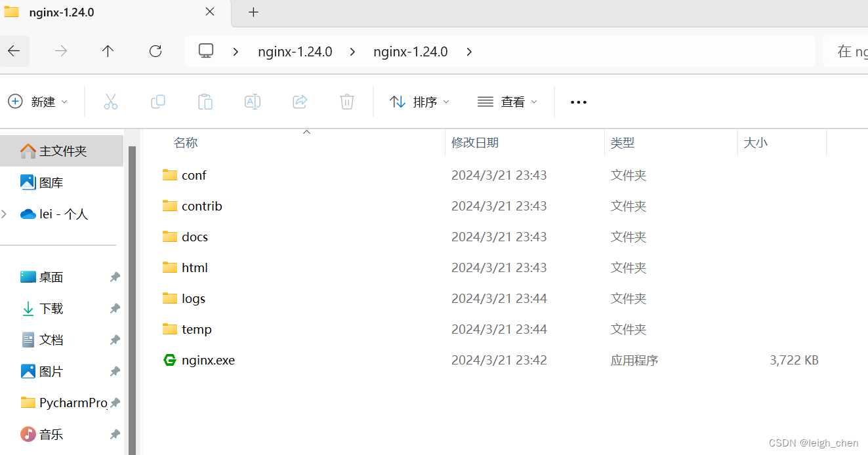Unpin 音乐 using its pin icon
Viewport: 868px width, 455px height.
[115, 435]
